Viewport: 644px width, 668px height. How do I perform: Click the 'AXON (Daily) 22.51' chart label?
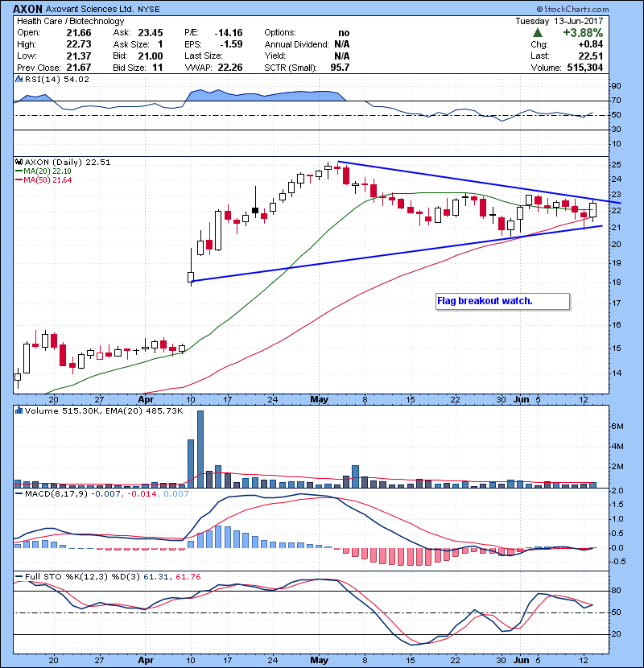pos(68,162)
